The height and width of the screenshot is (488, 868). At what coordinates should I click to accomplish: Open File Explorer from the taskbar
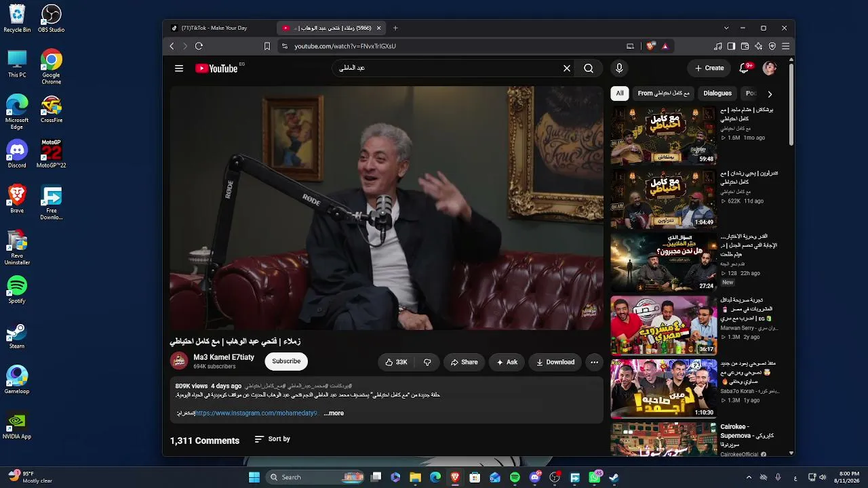[x=416, y=477]
